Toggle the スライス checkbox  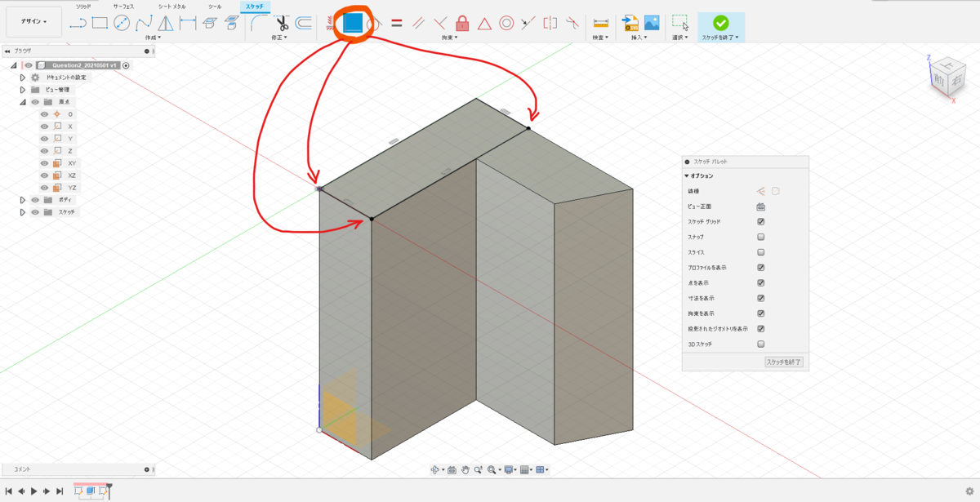click(x=761, y=252)
